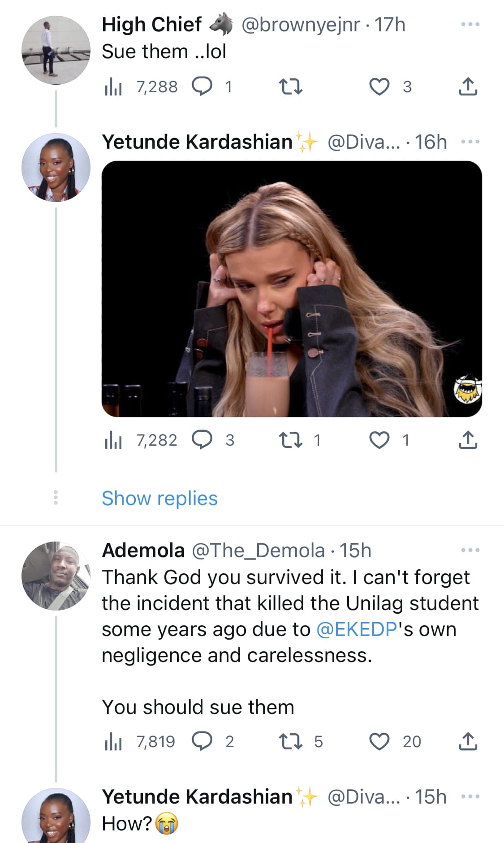The image size is (504, 843).
Task: Retweet Ademola's tweet about EKEDP
Action: tap(290, 742)
